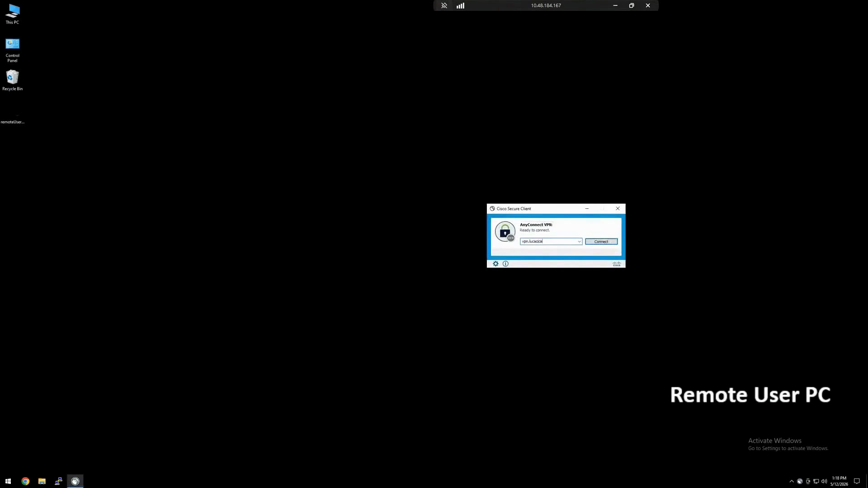Click the AnyConnect VPN padlock status icon

point(505,232)
